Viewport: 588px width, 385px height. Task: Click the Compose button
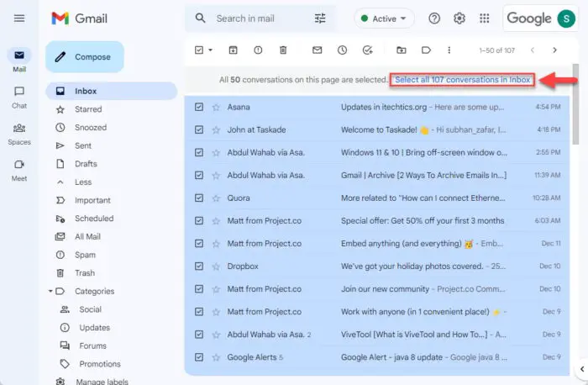click(x=84, y=57)
